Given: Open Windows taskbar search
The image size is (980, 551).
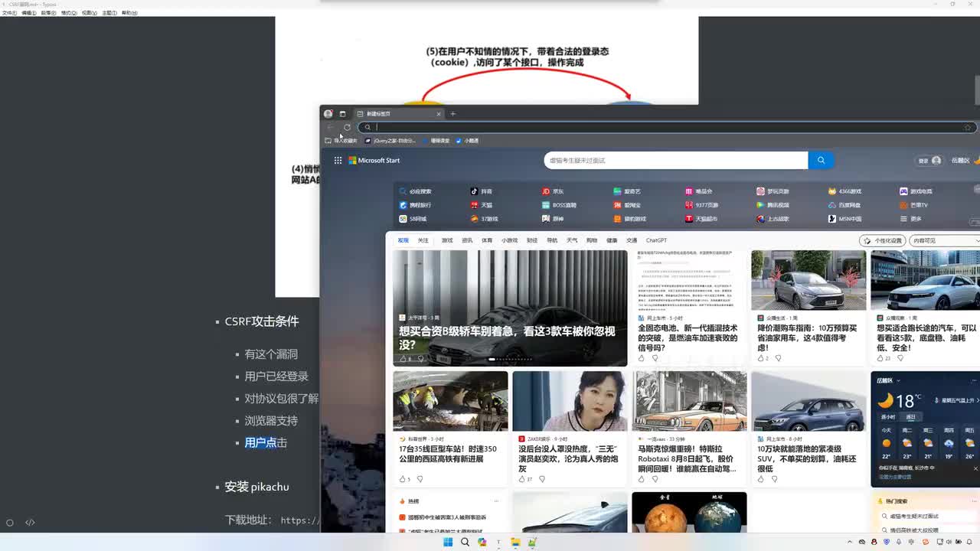Looking at the screenshot, I should 465,542.
